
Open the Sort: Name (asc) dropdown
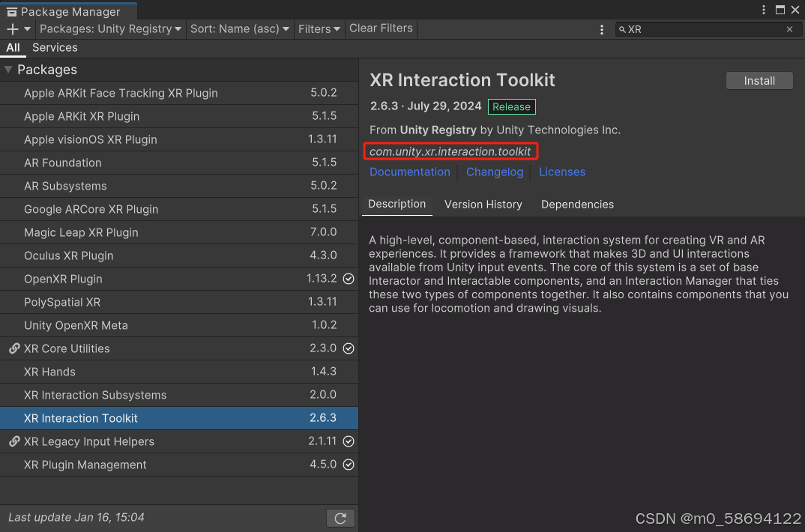click(x=240, y=28)
